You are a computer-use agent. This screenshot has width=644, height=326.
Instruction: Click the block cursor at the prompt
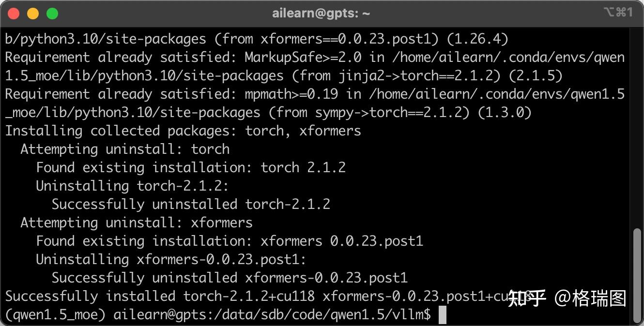click(x=442, y=315)
